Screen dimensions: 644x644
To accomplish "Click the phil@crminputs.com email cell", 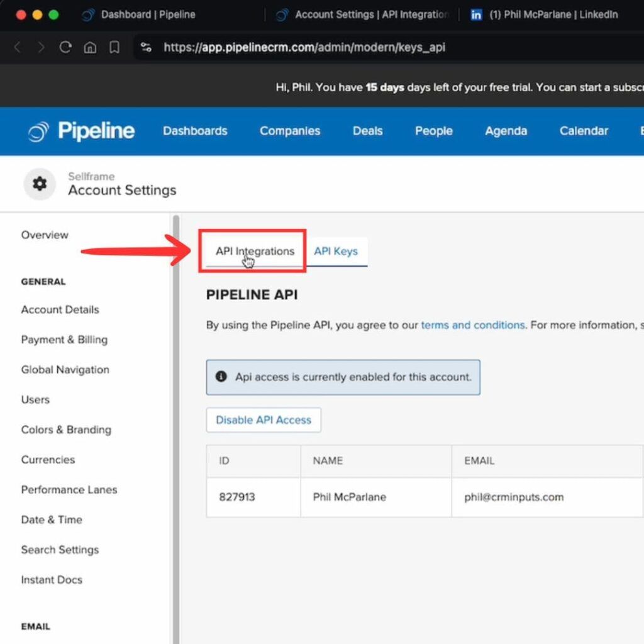I will tap(548, 497).
